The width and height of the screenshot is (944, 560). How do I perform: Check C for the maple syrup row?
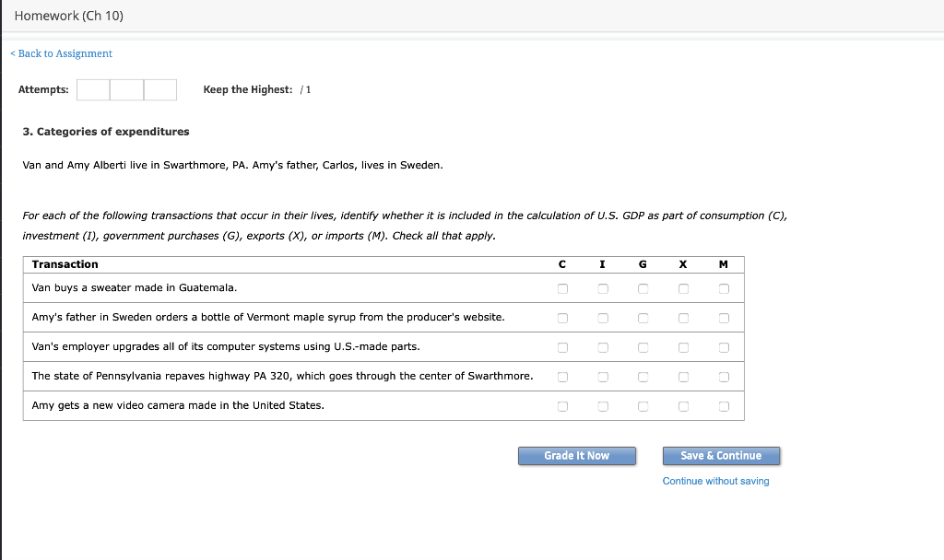[561, 318]
